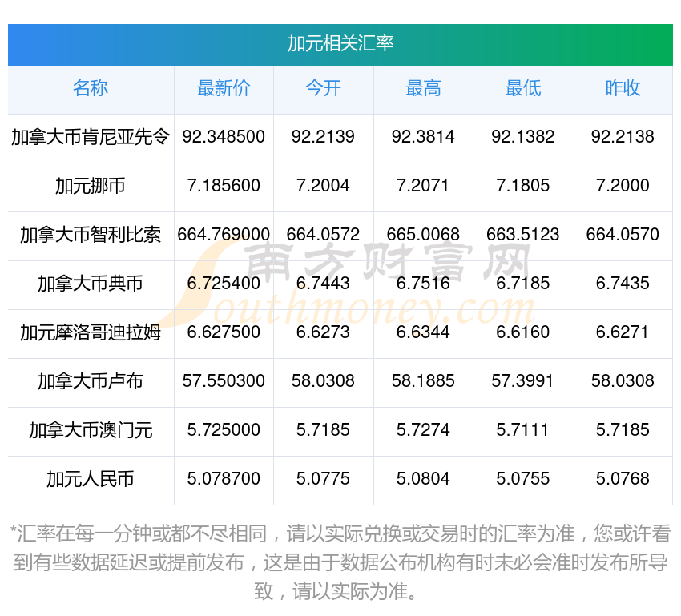681x616 pixels.
Task: Open the 加元人民币 row name
Action: 91,479
